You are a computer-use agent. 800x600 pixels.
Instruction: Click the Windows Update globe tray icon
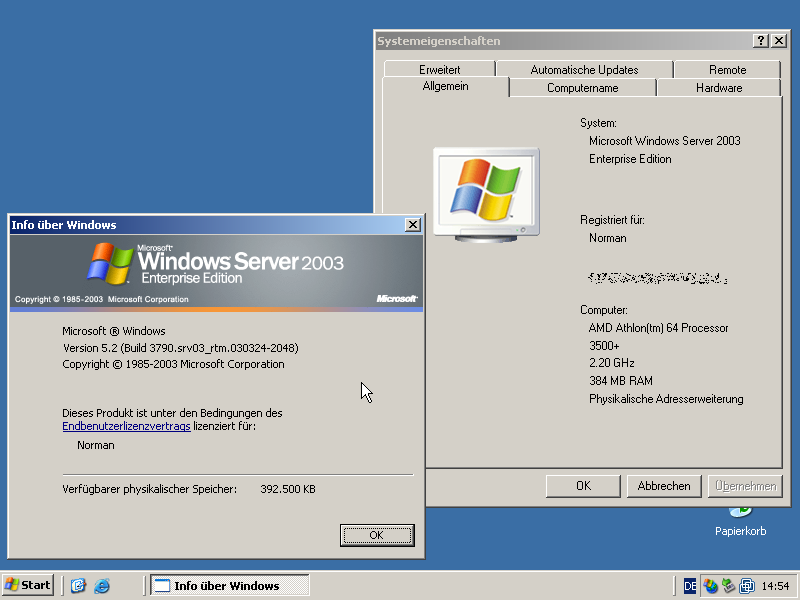click(710, 586)
